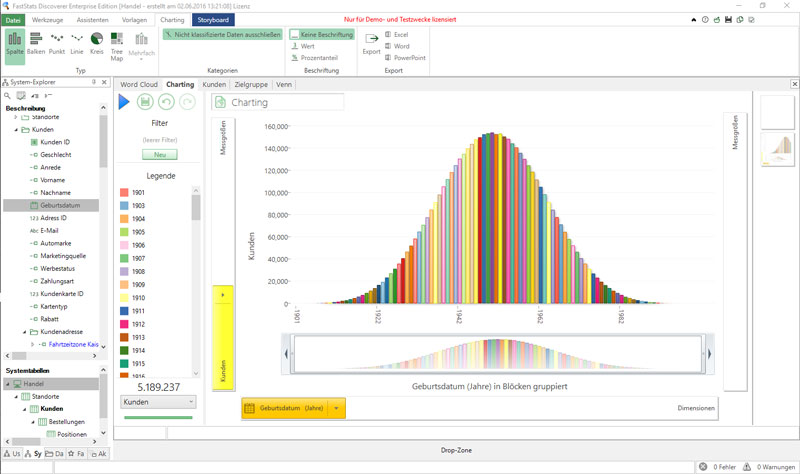The image size is (800, 474).
Task: Expand the yellow Kunden measure strip arrow
Action: [222, 295]
